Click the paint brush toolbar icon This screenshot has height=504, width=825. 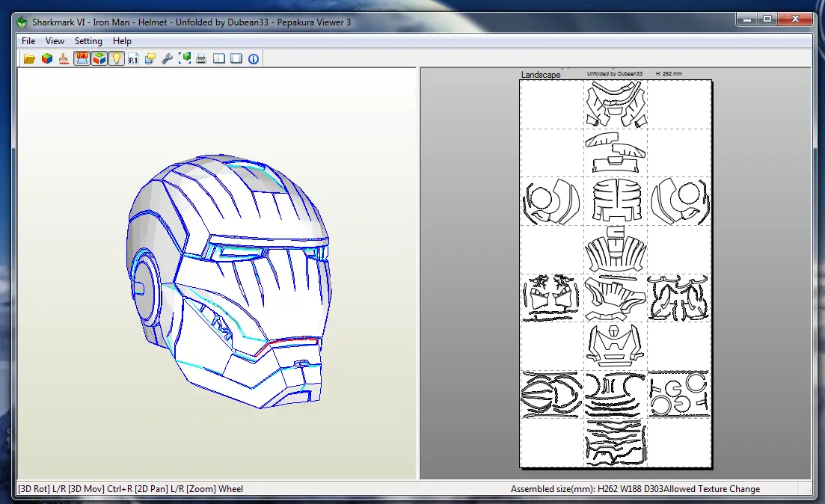[x=64, y=59]
